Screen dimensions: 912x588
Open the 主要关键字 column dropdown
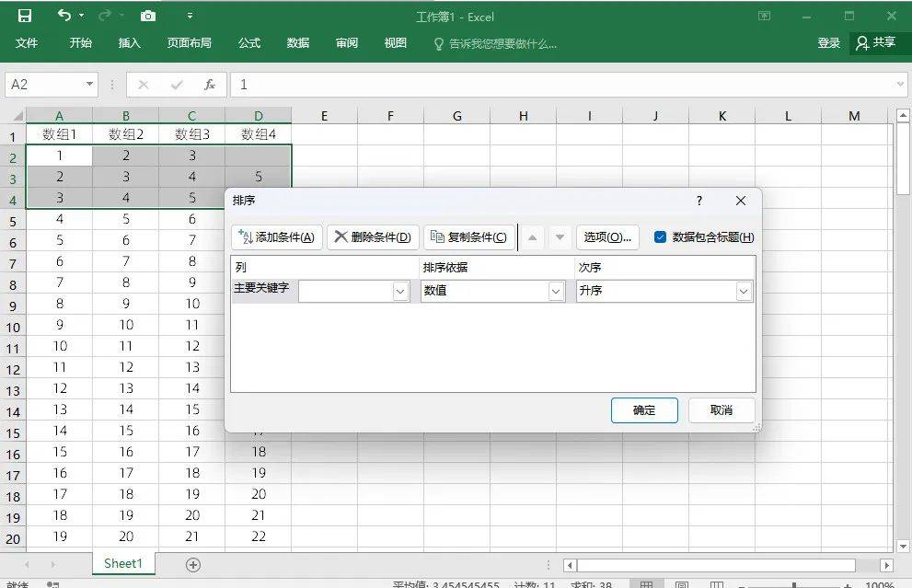[399, 290]
